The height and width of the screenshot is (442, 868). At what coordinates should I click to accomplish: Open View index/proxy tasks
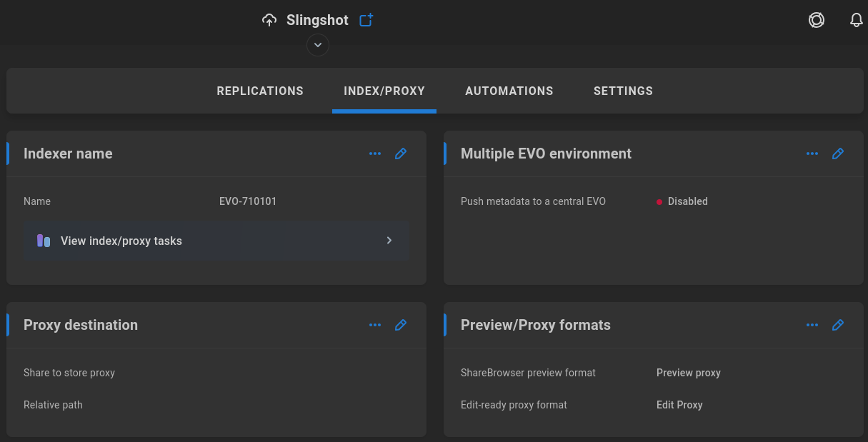pyautogui.click(x=216, y=241)
